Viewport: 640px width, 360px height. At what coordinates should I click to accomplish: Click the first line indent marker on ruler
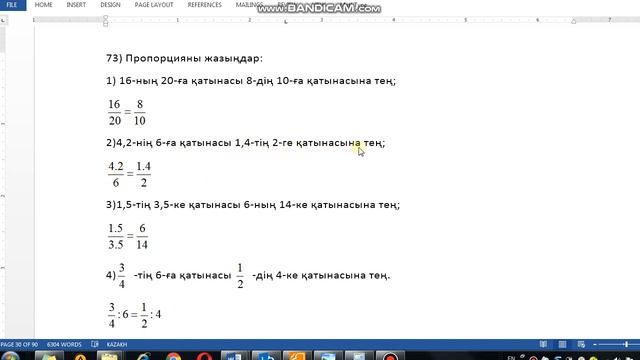tap(106, 18)
